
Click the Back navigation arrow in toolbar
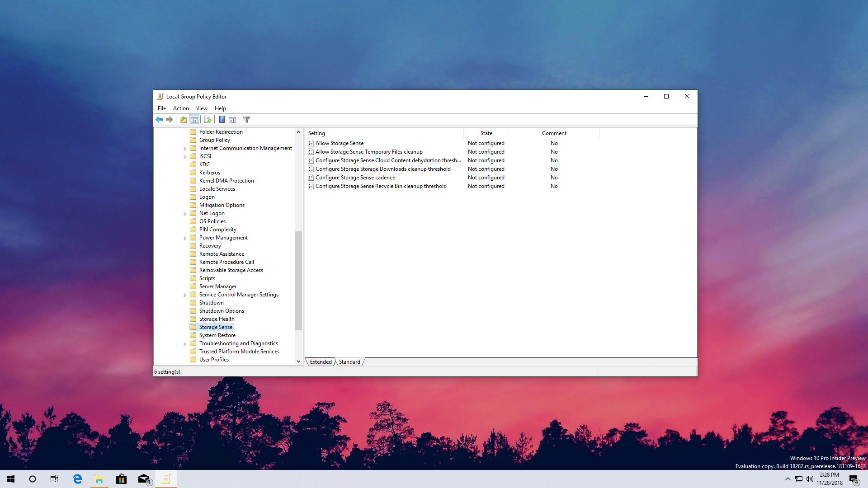[159, 119]
